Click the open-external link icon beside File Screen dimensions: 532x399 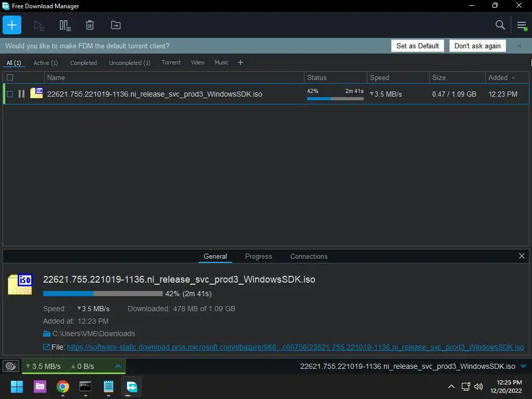tap(46, 347)
